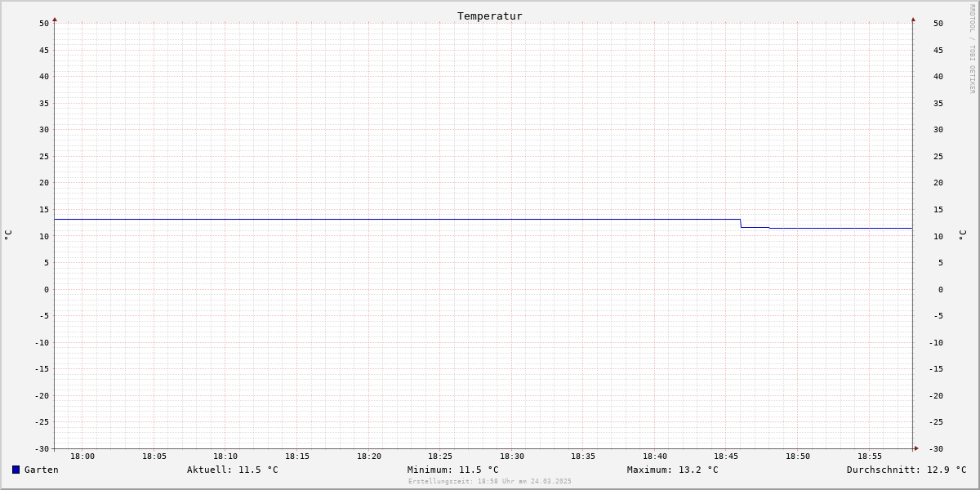Image resolution: width=980 pixels, height=490 pixels.
Task: Click the 18:15 time axis label
Action: 297,456
